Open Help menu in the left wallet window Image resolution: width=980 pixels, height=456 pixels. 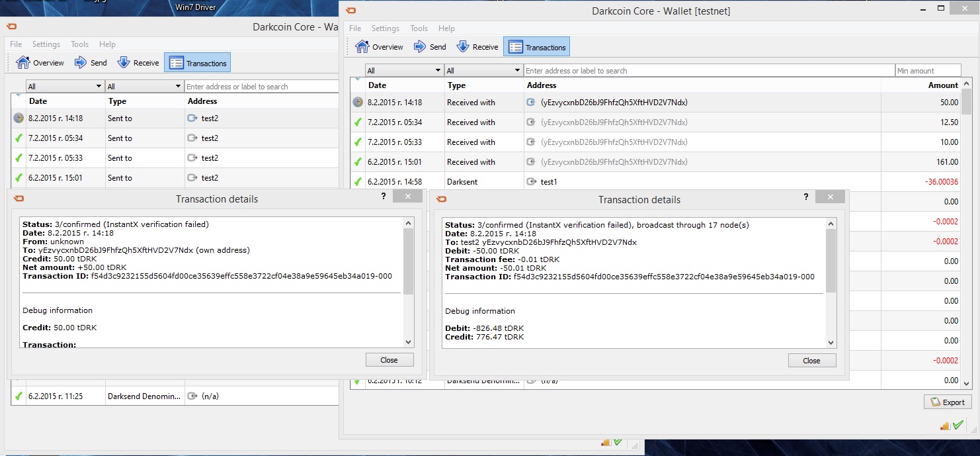[107, 44]
